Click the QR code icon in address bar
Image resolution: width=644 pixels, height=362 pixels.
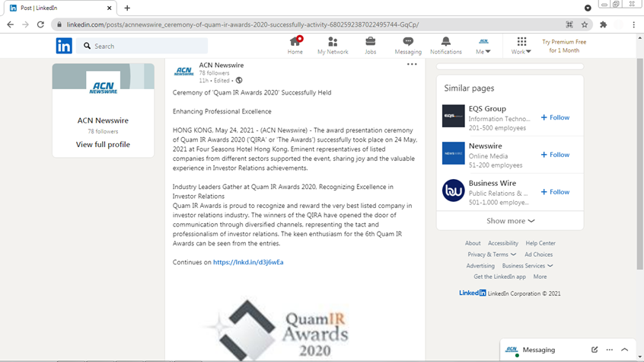click(x=569, y=24)
